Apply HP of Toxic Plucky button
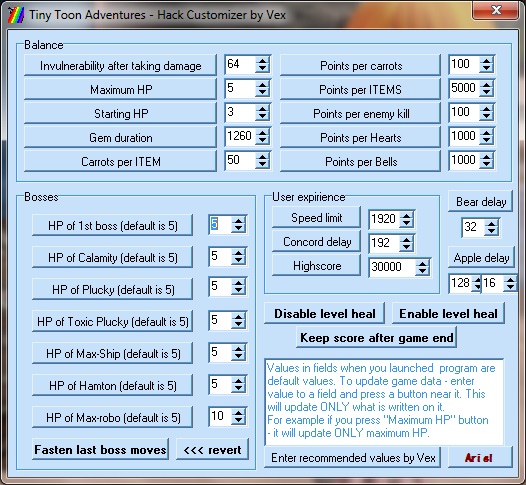 [x=112, y=321]
